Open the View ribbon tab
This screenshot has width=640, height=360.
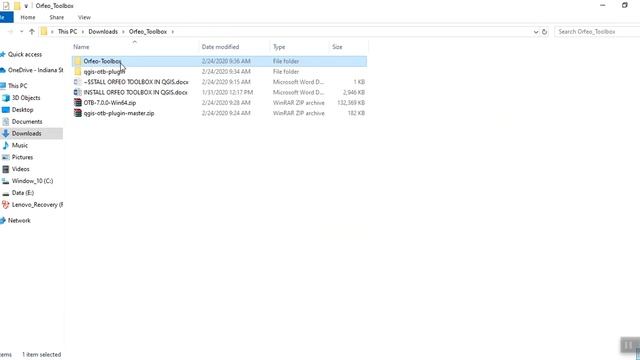tap(84, 18)
